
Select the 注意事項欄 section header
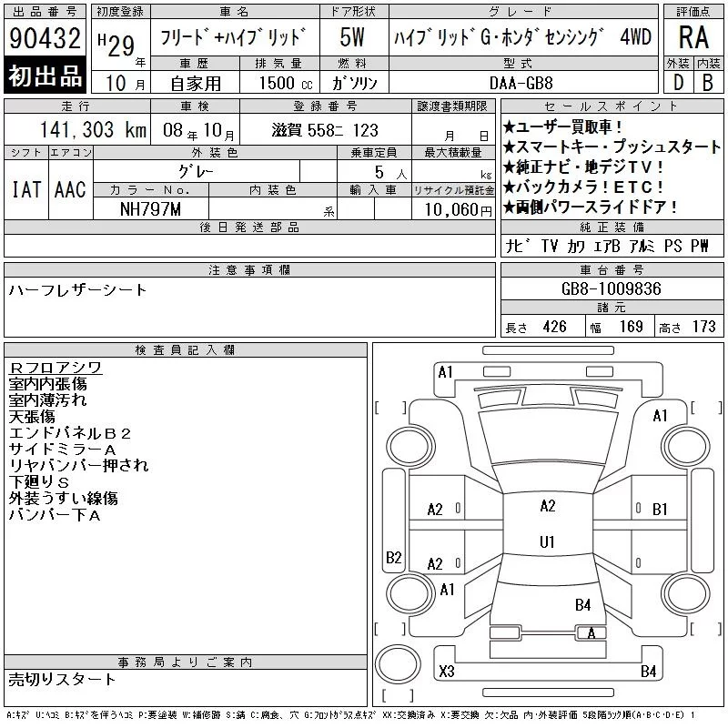tap(249, 270)
